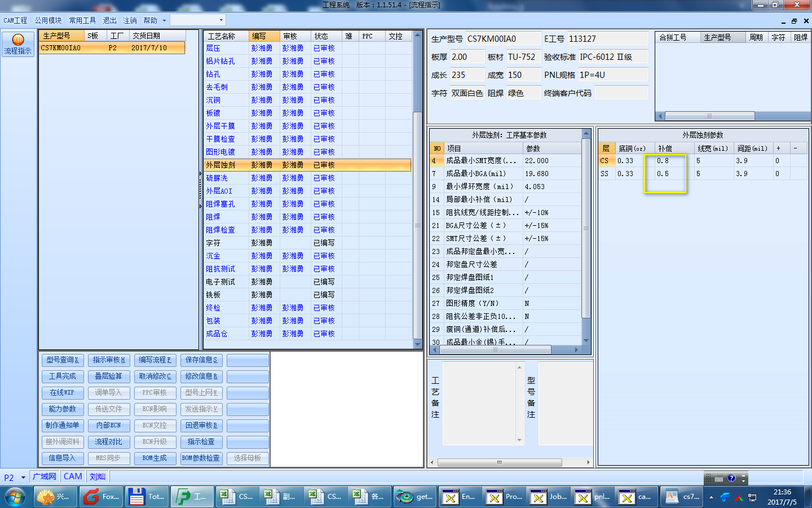812x508 pixels.
Task: Open the ca... X-window taskbar item
Action: [x=637, y=497]
